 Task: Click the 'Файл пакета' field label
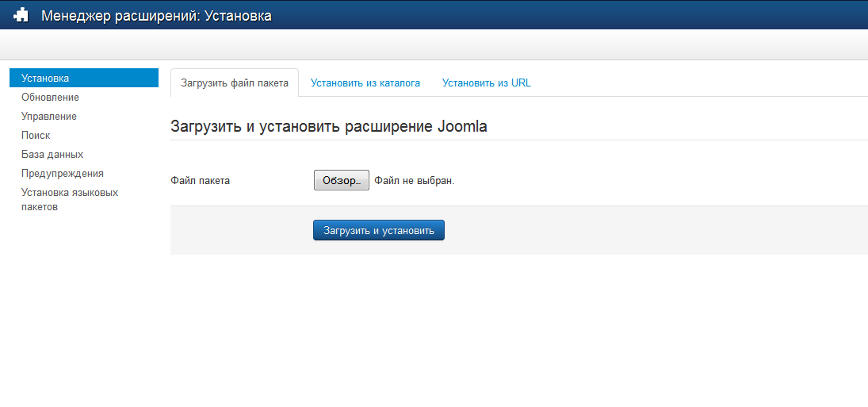tap(201, 181)
